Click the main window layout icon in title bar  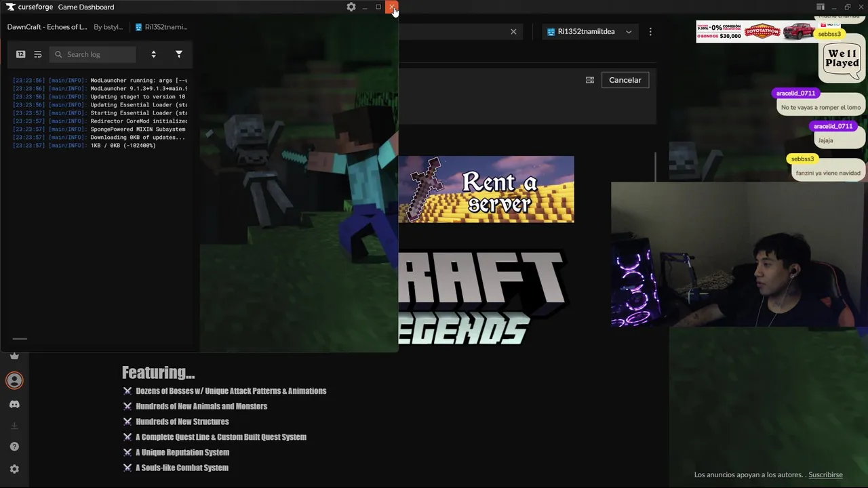(821, 7)
